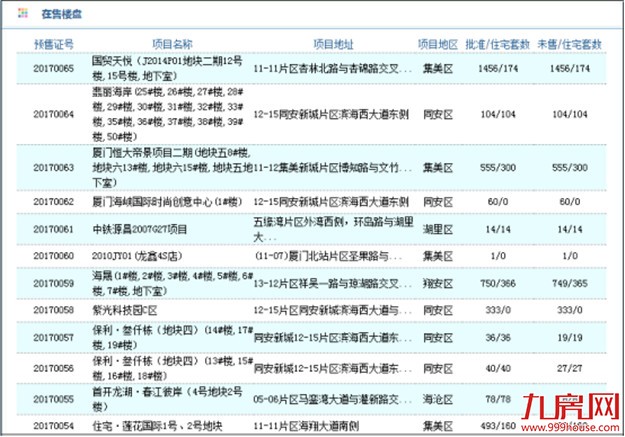Click unsold value 19/19

[570, 338]
